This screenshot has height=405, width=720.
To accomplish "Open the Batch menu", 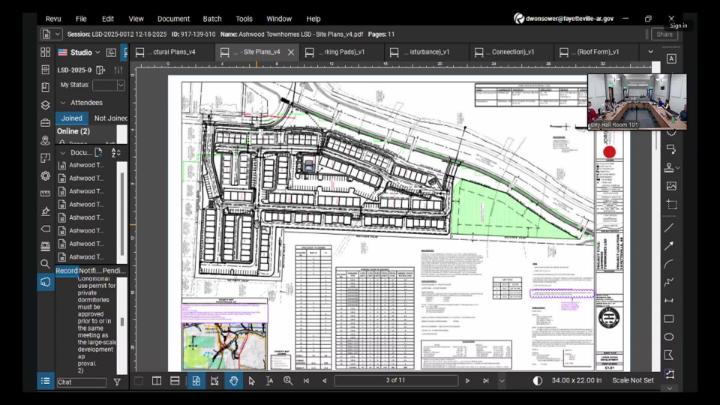I will pyautogui.click(x=212, y=18).
